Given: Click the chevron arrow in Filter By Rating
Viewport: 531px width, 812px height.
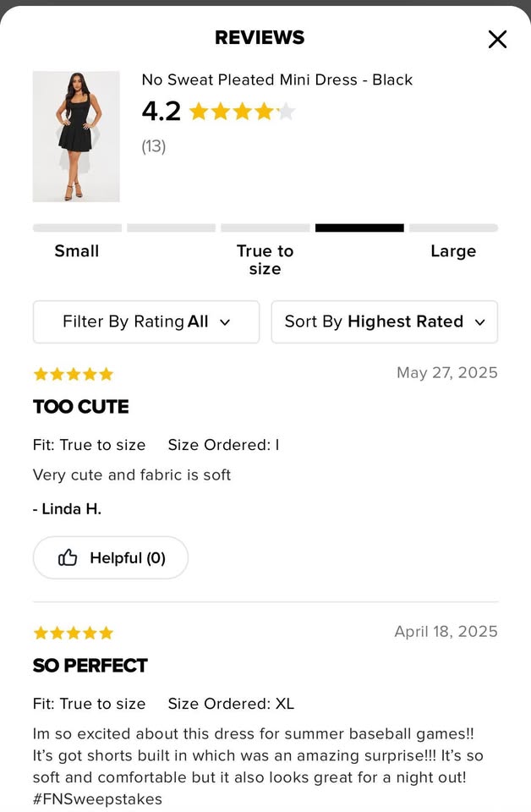Looking at the screenshot, I should (225, 322).
